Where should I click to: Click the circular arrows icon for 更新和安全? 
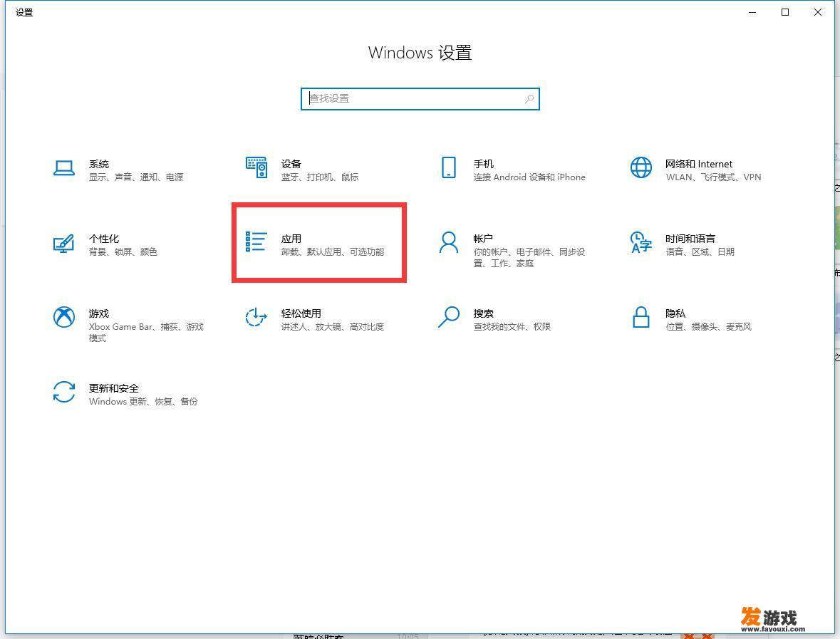(63, 392)
